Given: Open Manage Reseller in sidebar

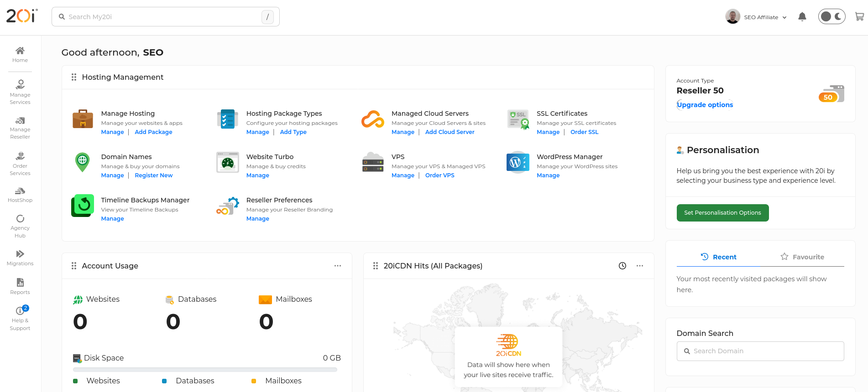Looking at the screenshot, I should (20, 128).
